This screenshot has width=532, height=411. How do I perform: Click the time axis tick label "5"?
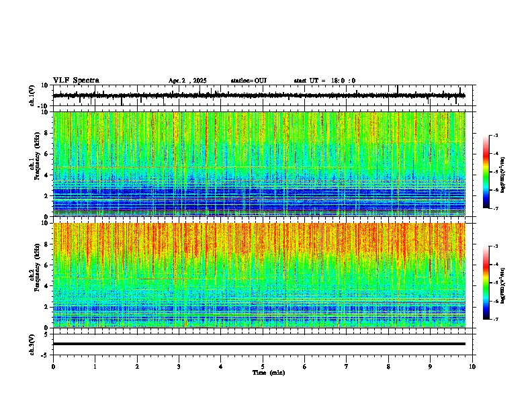pos(263,367)
